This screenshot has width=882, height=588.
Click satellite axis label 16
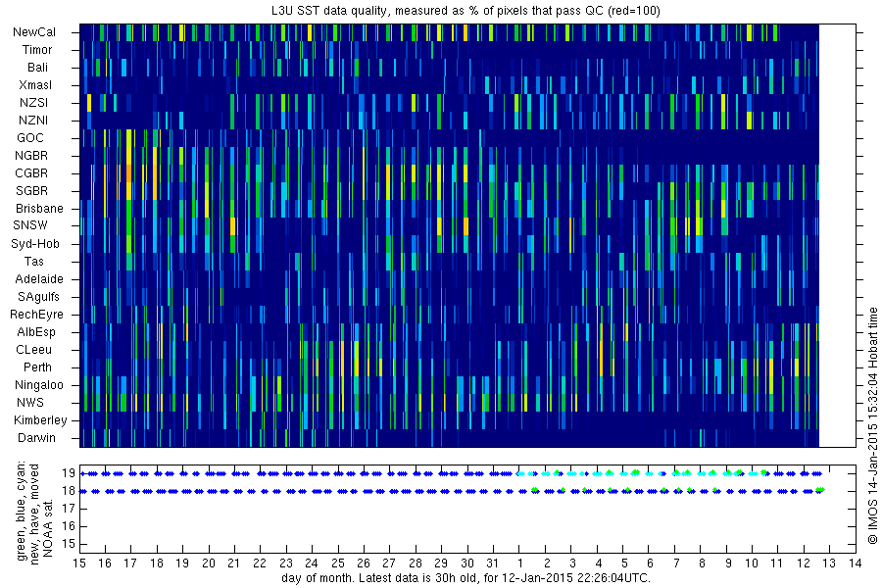[x=69, y=526]
